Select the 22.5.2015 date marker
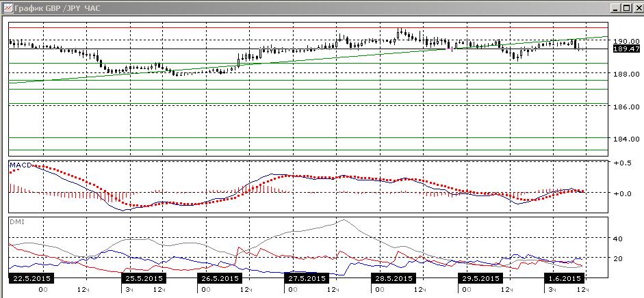Image resolution: width=644 pixels, height=298 pixels. [32, 278]
